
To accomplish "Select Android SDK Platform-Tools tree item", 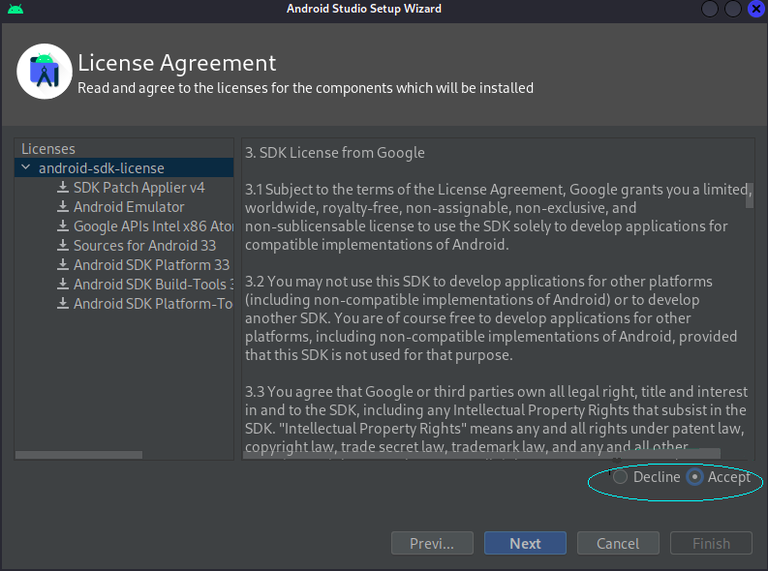I will point(152,304).
